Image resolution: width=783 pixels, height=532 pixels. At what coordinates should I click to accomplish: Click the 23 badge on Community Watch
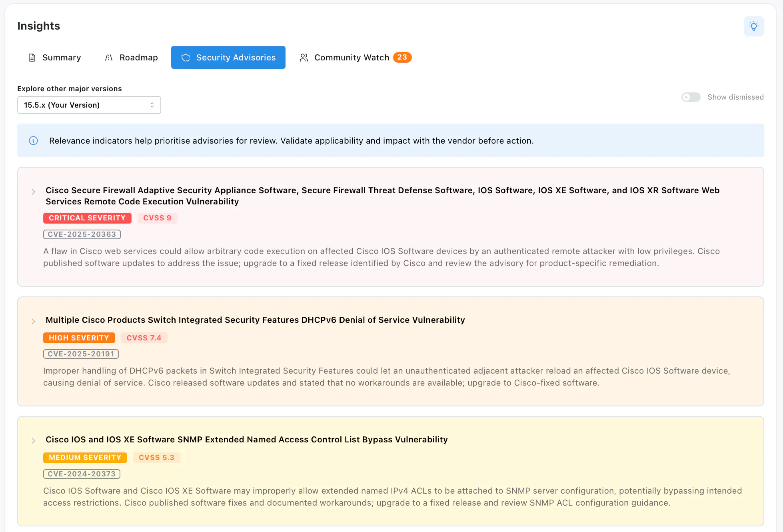pyautogui.click(x=402, y=57)
